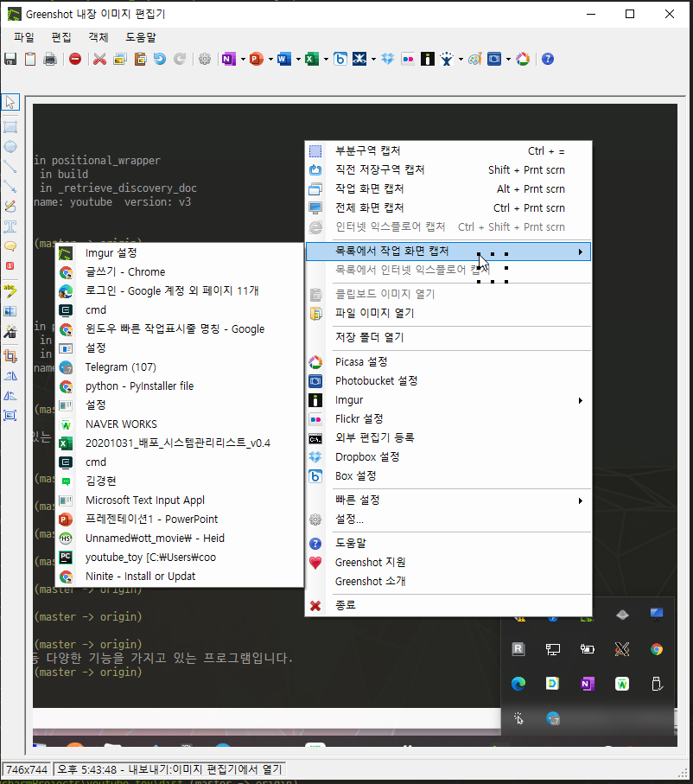
Task: Click the Resize image tool icon
Action: [x=10, y=416]
